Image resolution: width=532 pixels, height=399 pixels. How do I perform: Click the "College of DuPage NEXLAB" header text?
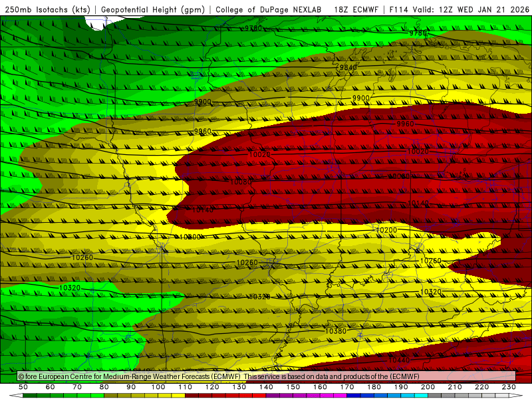(269, 10)
